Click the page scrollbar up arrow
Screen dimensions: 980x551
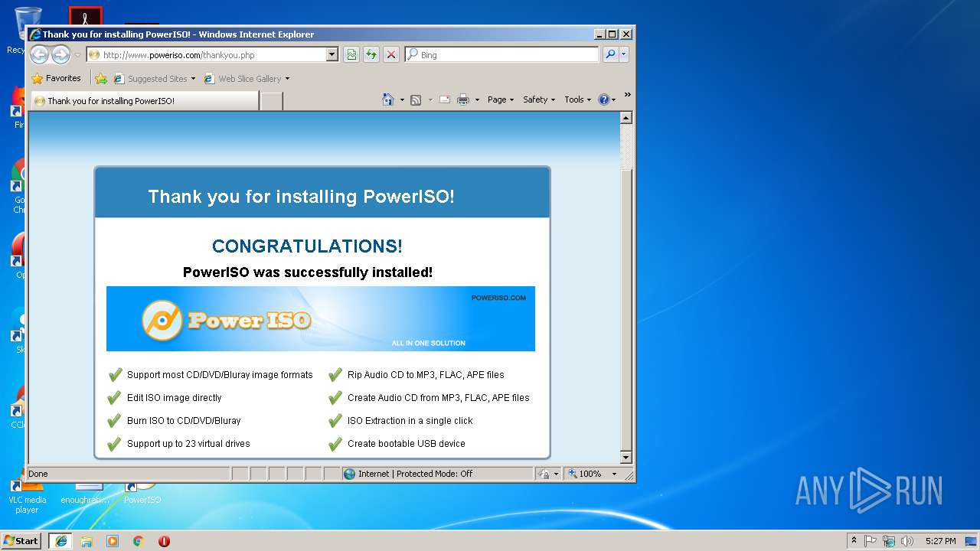click(626, 118)
